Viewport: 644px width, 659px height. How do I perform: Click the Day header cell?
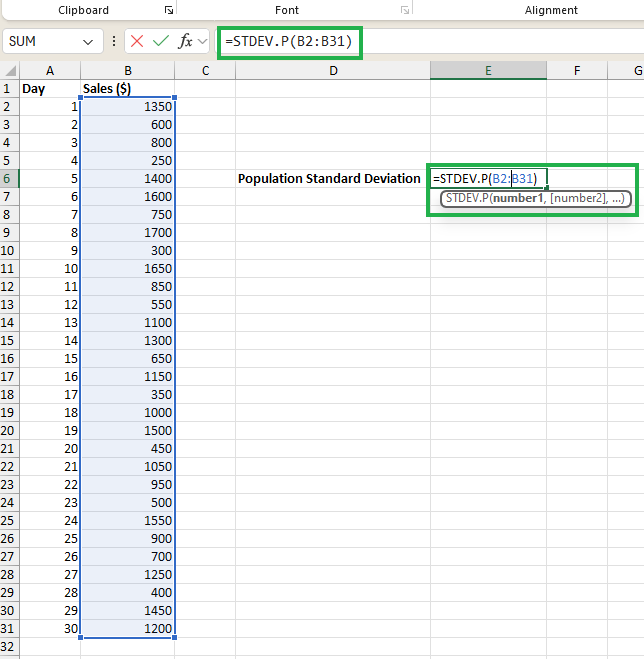[50, 89]
